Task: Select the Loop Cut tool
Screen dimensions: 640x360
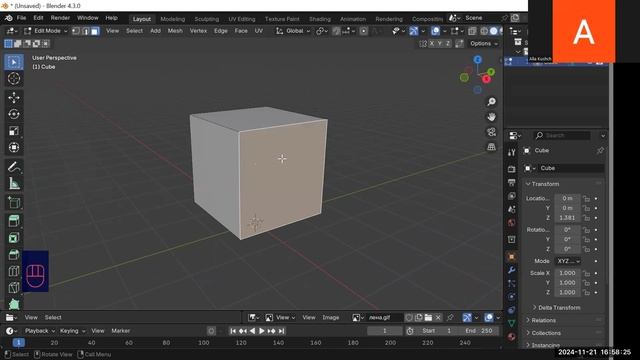Action: (x=14, y=271)
